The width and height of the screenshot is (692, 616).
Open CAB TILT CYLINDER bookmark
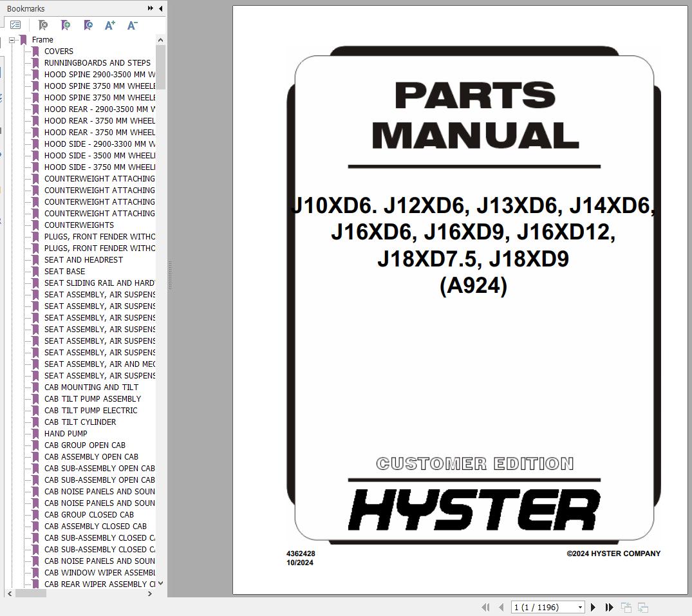click(80, 422)
